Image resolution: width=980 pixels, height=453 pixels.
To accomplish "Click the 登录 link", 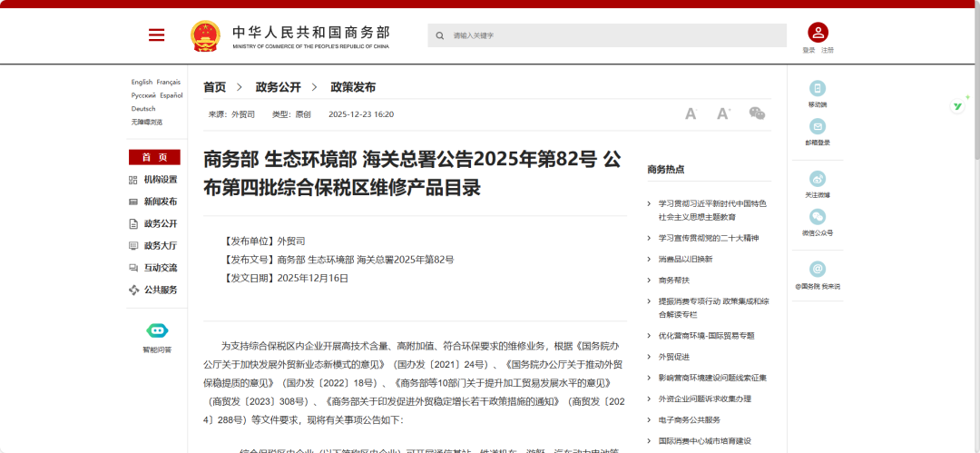I will point(808,50).
